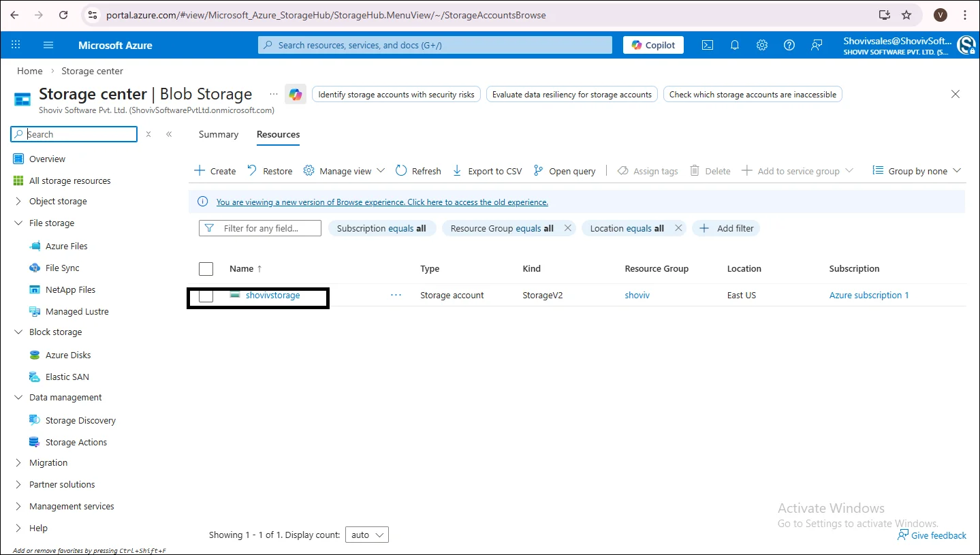
Task: Focus the top Search resources bar
Action: click(x=435, y=45)
